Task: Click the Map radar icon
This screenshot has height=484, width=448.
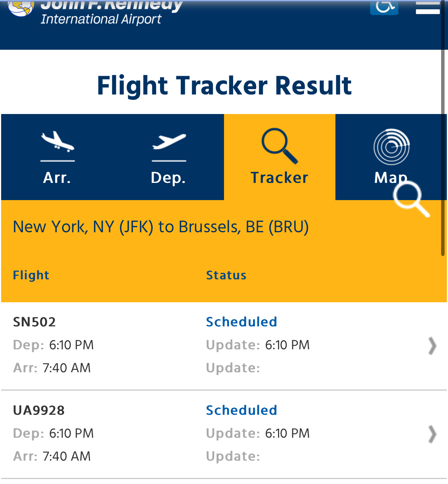Action: click(391, 147)
